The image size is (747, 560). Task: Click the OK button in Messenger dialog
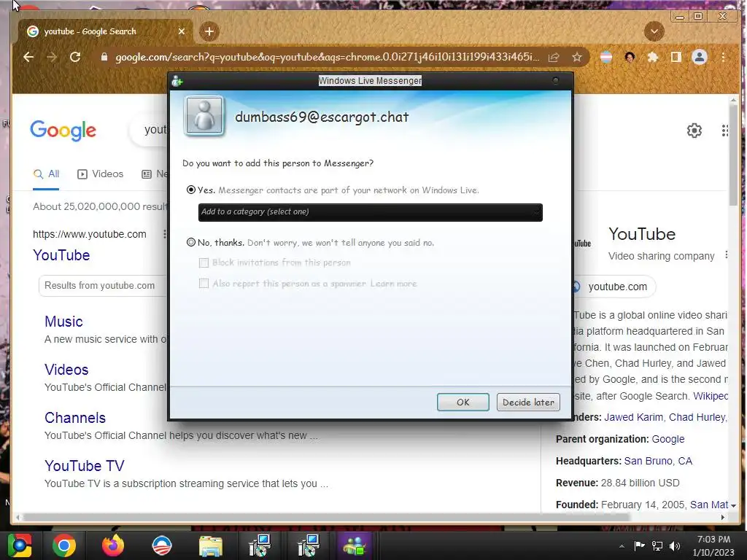(462, 402)
